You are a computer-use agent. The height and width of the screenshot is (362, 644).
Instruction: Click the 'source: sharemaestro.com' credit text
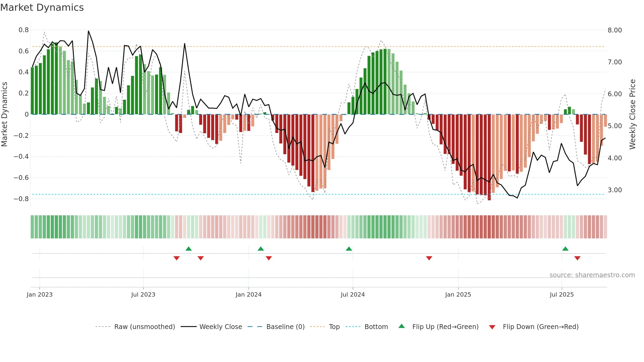592,275
